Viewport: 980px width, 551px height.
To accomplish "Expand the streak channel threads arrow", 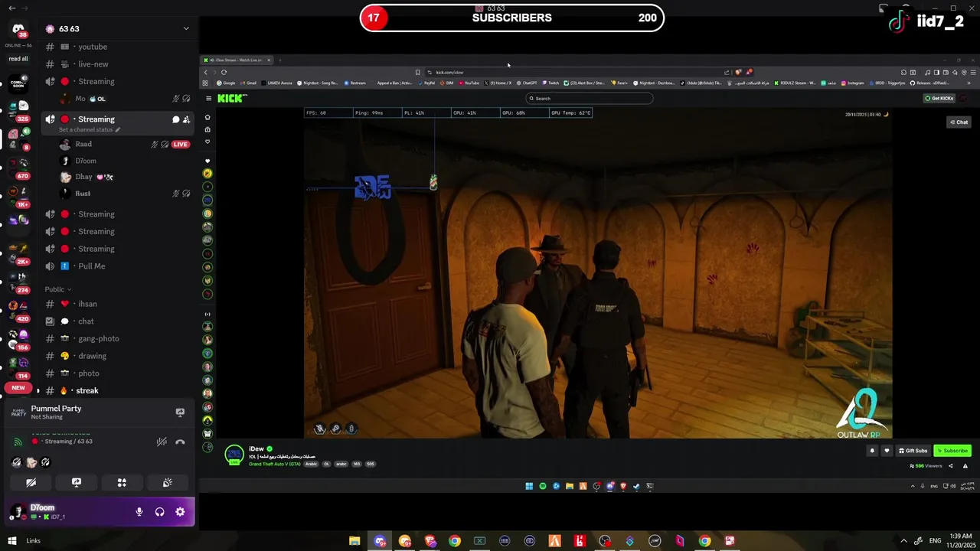I will click(x=38, y=390).
